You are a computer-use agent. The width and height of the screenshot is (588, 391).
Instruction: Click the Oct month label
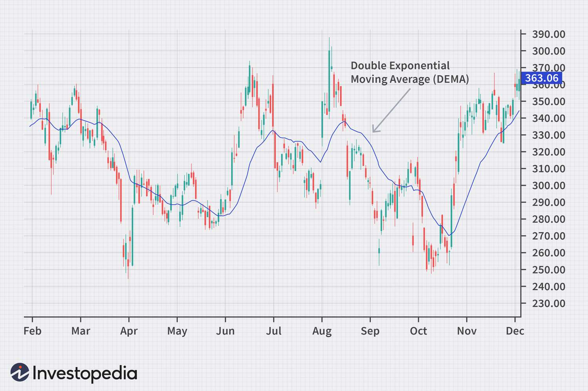pos(418,331)
